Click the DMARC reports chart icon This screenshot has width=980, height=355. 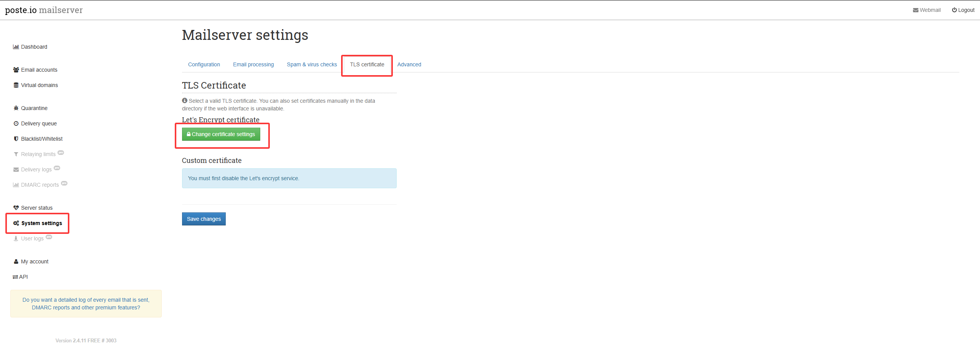[x=16, y=185]
